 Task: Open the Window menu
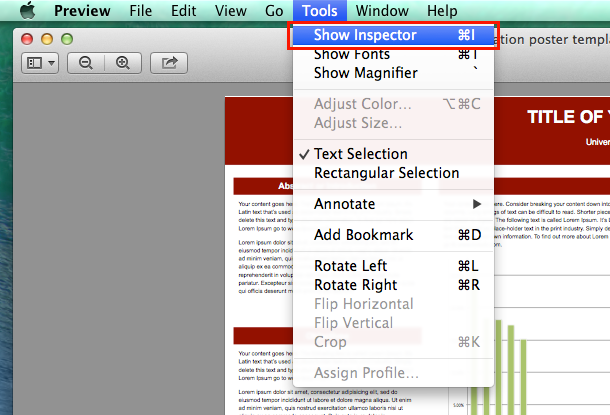(x=382, y=11)
